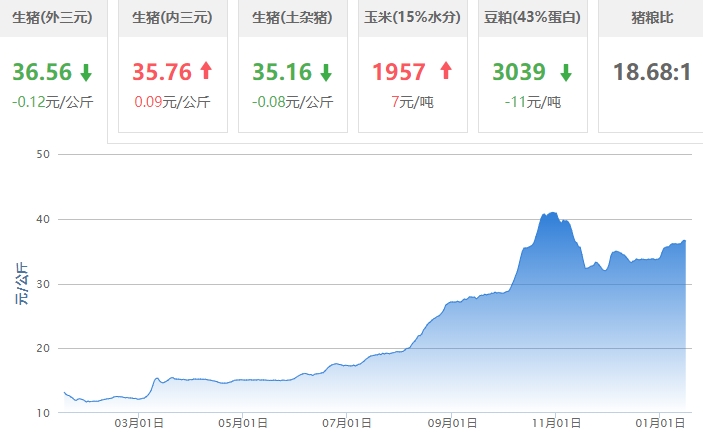This screenshot has height=438, width=703.
Task: Select the 玉米(15%水分) tab
Action: [x=412, y=18]
